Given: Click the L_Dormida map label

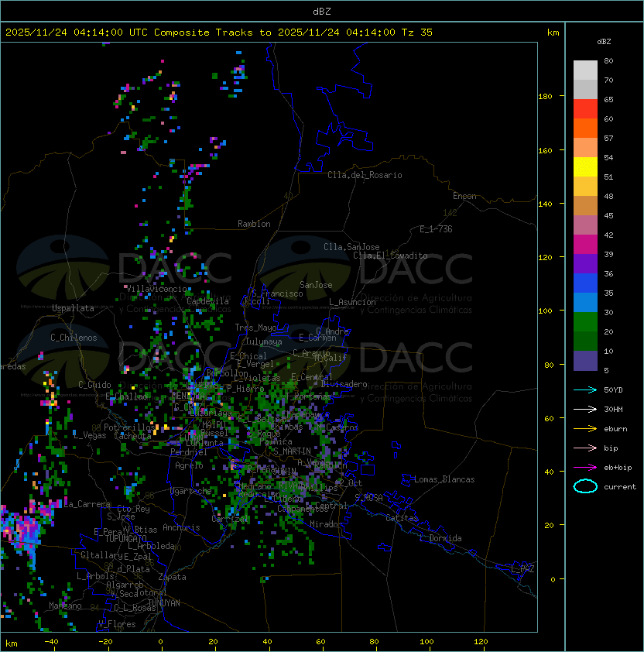Looking at the screenshot, I should coord(440,538).
